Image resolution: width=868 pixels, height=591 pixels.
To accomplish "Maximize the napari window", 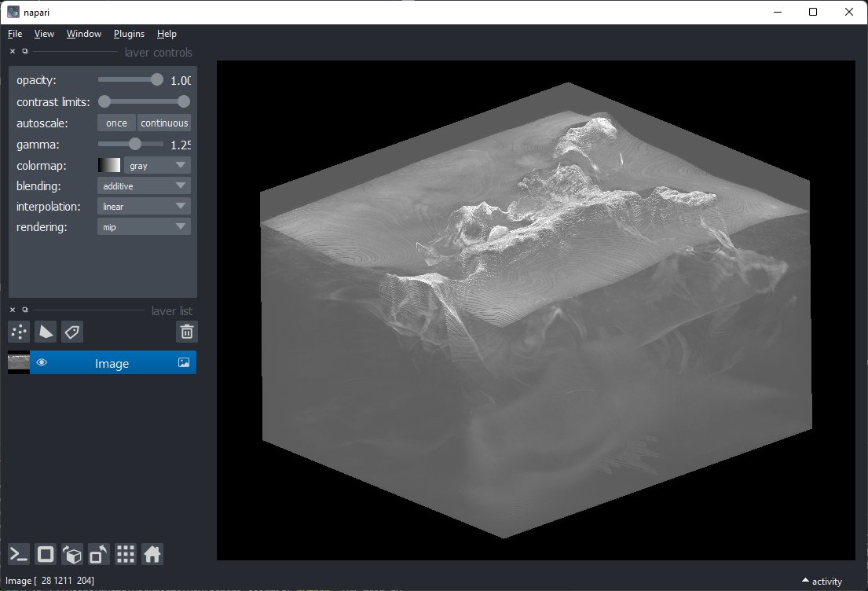I will pyautogui.click(x=813, y=12).
